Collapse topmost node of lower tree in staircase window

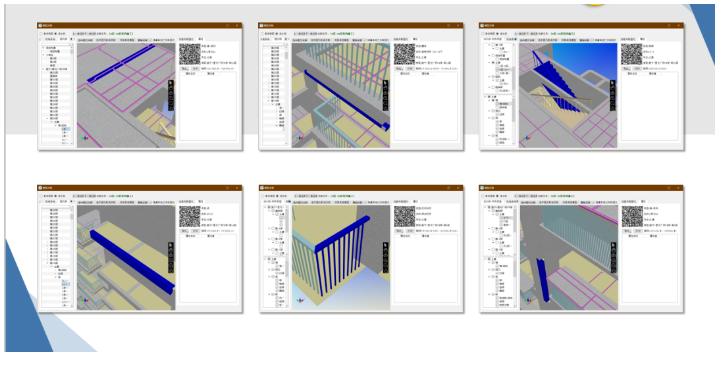[486, 97]
